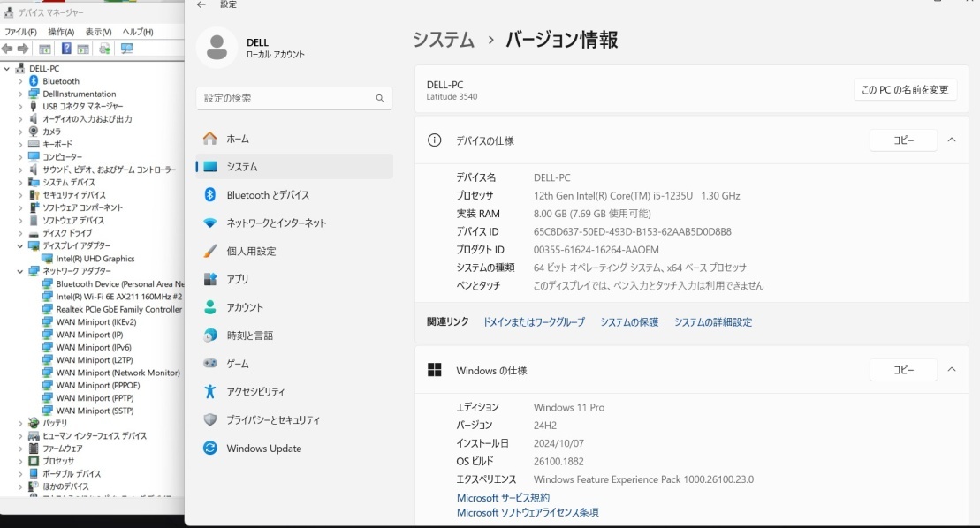Open ドメインまたはワークグループ link
The width and height of the screenshot is (980, 528).
(535, 322)
